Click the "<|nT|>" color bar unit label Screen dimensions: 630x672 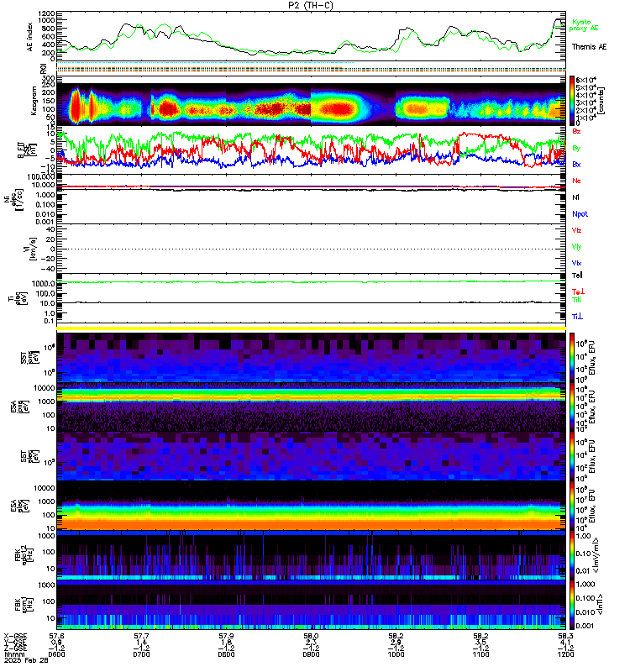point(600,604)
